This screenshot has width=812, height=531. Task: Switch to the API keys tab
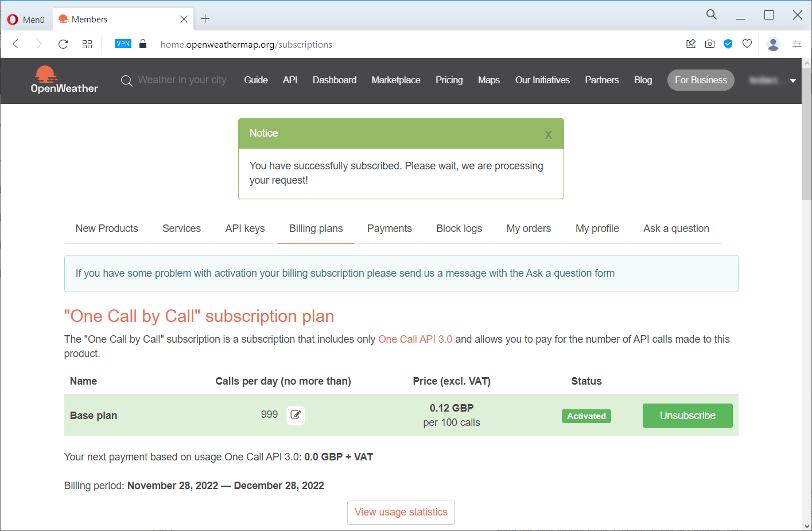[x=245, y=228]
